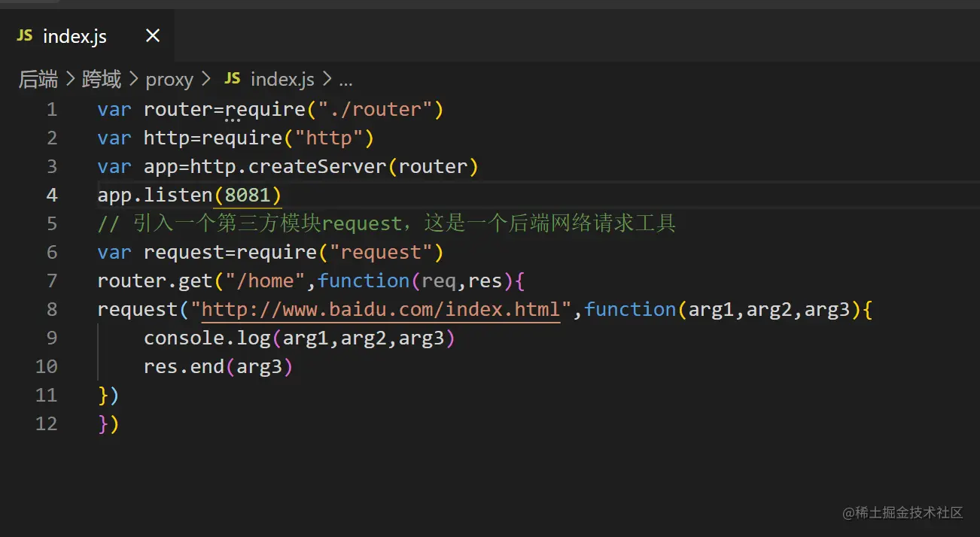Click createServer on line 3
Screen dimensions: 980x537
click(318, 167)
